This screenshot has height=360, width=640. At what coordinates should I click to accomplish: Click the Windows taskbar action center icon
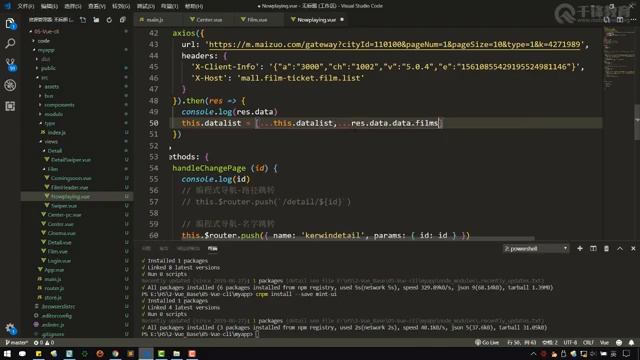pyautogui.click(x=626, y=353)
